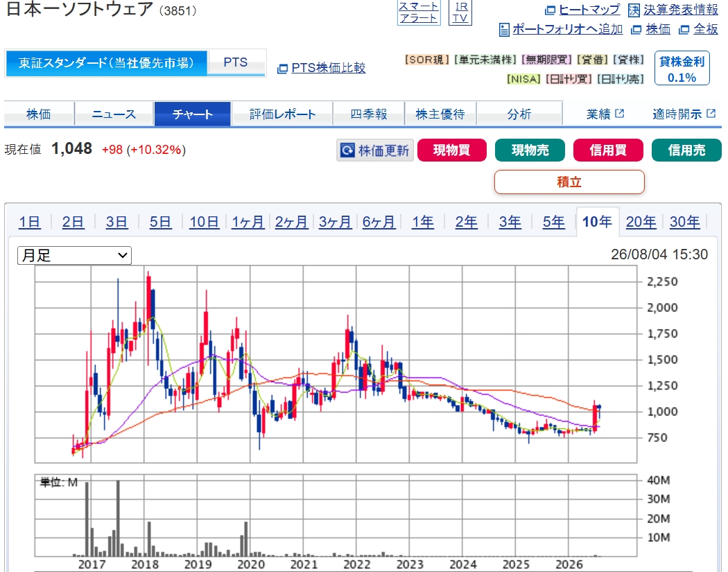Click the stock name 日本一ソフトウェア

pyautogui.click(x=79, y=9)
